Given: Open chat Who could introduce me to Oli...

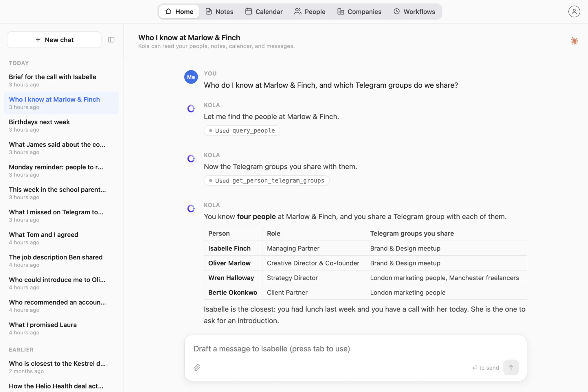Looking at the screenshot, I should tap(61, 284).
